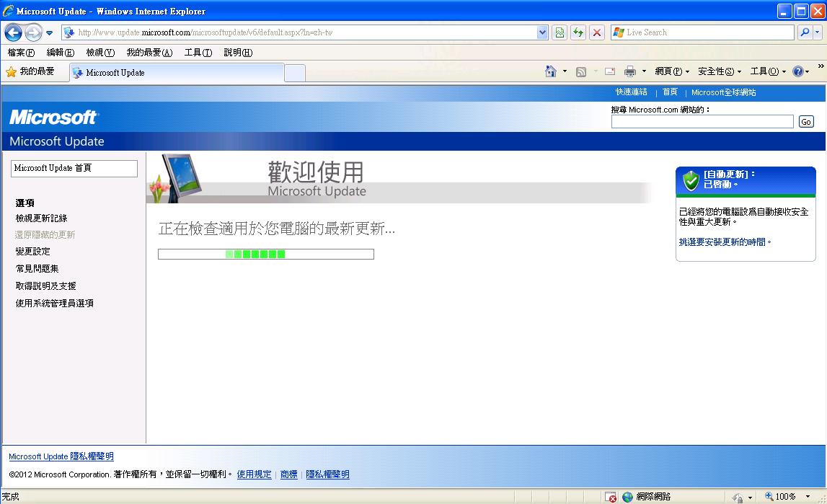Click the Forward navigation arrow
Viewport: 827px width, 504px height.
click(33, 32)
